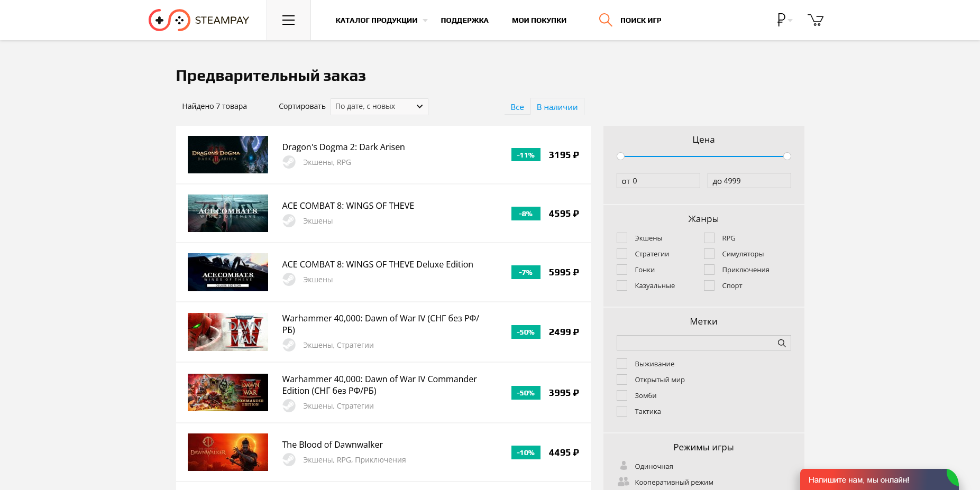Open the hamburger menu

click(288, 20)
